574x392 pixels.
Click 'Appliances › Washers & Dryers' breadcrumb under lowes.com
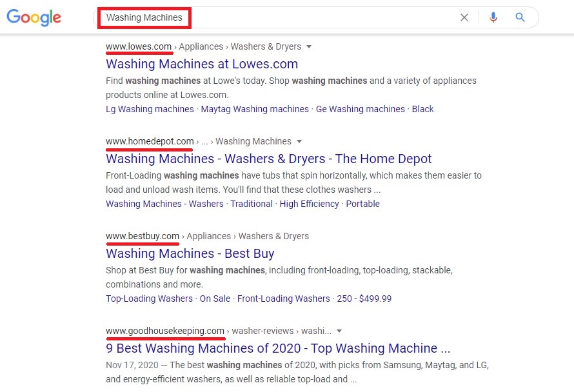coord(240,46)
